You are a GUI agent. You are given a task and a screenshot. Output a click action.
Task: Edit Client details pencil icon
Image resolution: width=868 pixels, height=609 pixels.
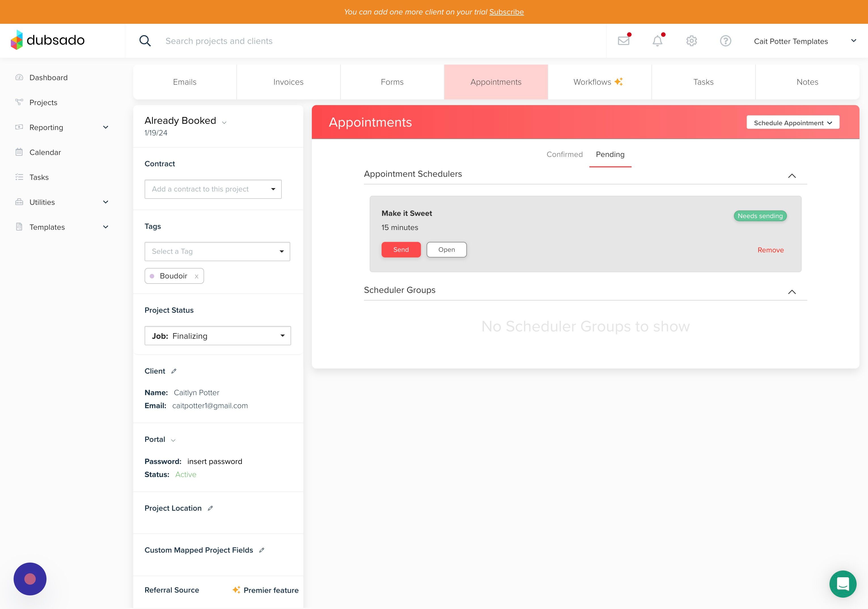[x=174, y=371]
